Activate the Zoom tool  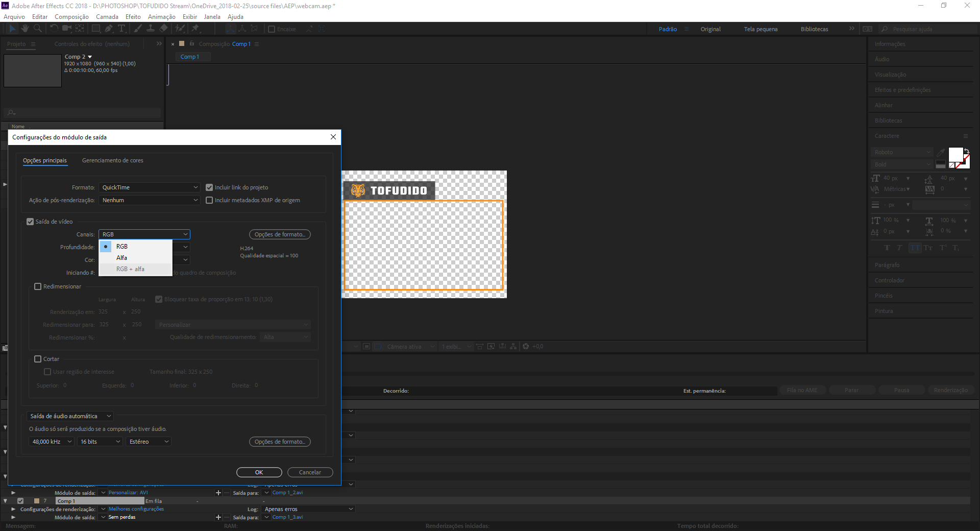38,29
